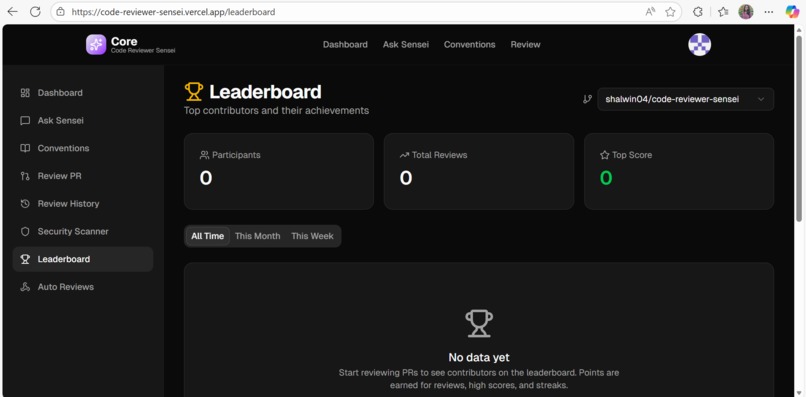Click 'Top contributors and their achievements' subtitle

[277, 111]
